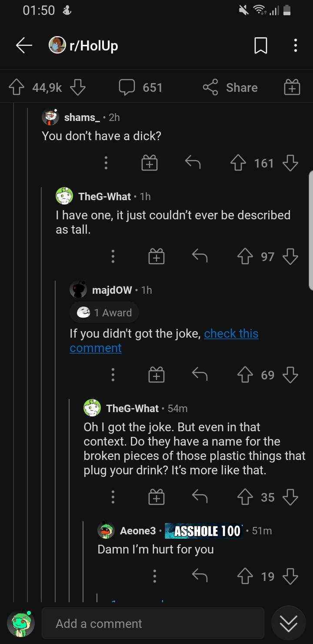The width and height of the screenshot is (313, 644).
Task: Reply to majdOW's comment
Action: 199,374
